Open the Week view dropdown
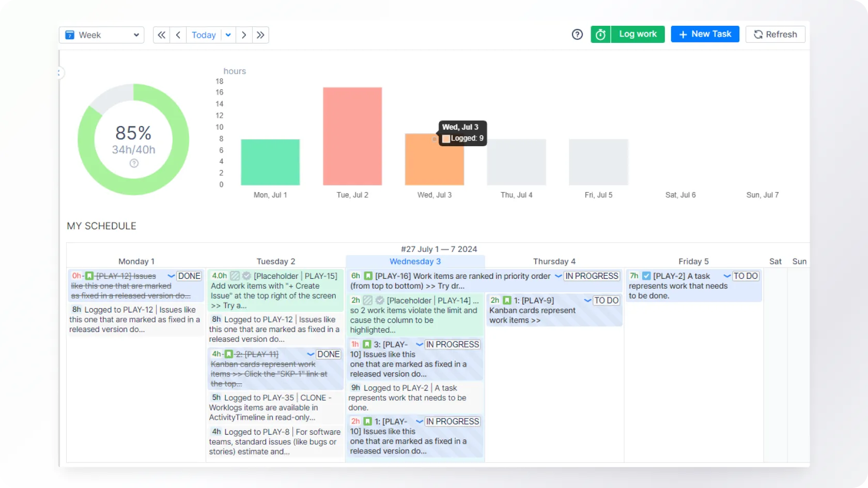This screenshot has width=868, height=488. [102, 35]
